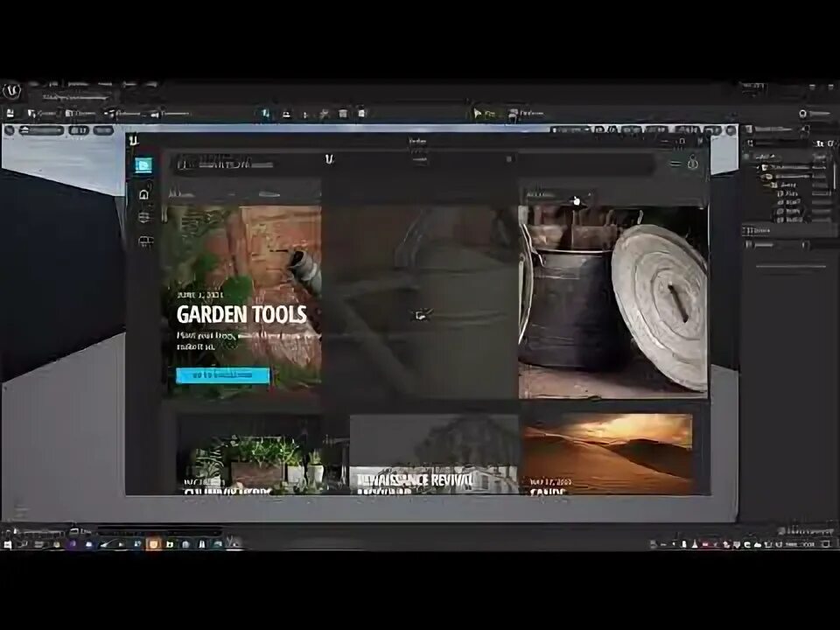Open the Bridge menu icon beside the account icon
The height and width of the screenshot is (630, 840).
click(x=675, y=163)
